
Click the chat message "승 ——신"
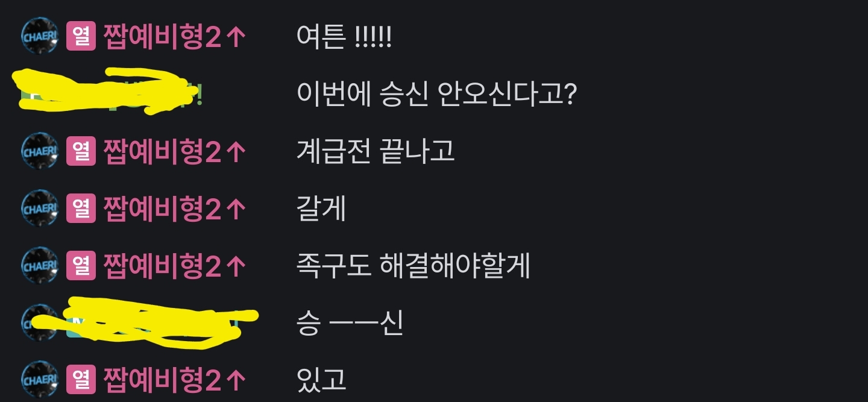pos(350,323)
